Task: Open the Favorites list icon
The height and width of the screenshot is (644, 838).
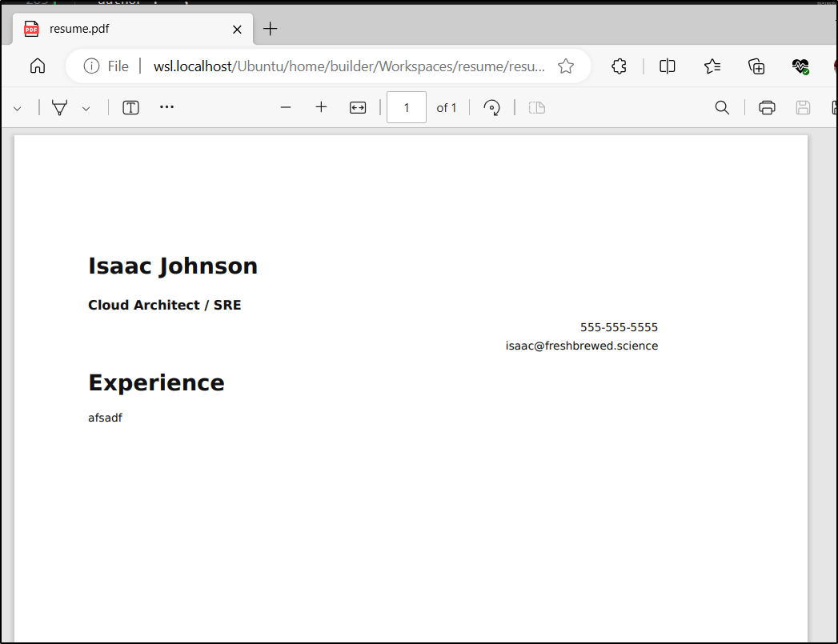Action: pos(712,66)
